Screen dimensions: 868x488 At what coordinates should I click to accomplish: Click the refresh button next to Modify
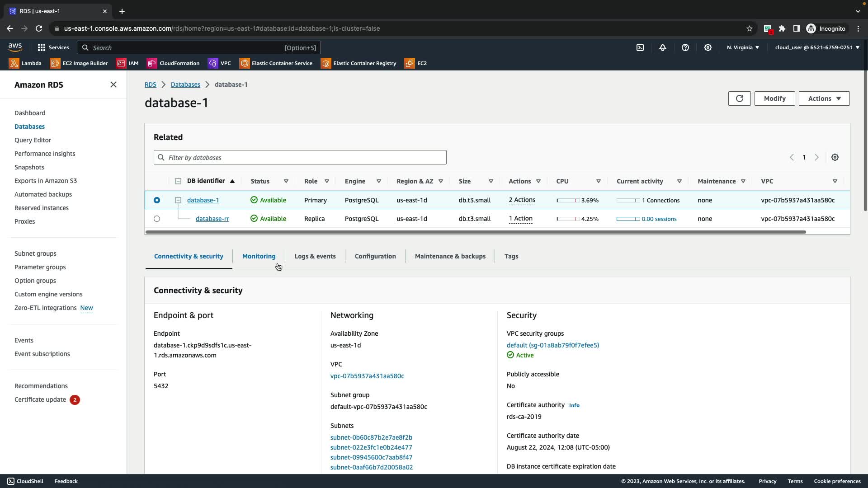(x=739, y=99)
